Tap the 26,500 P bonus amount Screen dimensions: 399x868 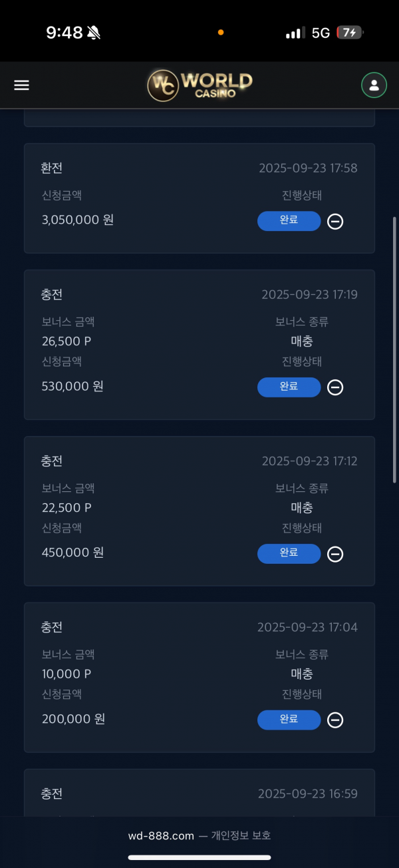pos(66,341)
